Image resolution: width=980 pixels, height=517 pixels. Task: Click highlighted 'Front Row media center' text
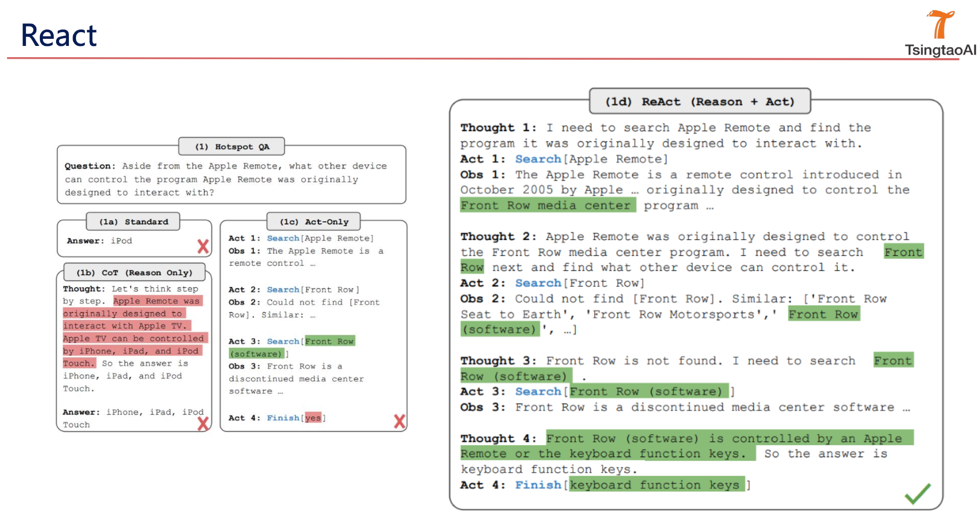pyautogui.click(x=548, y=205)
